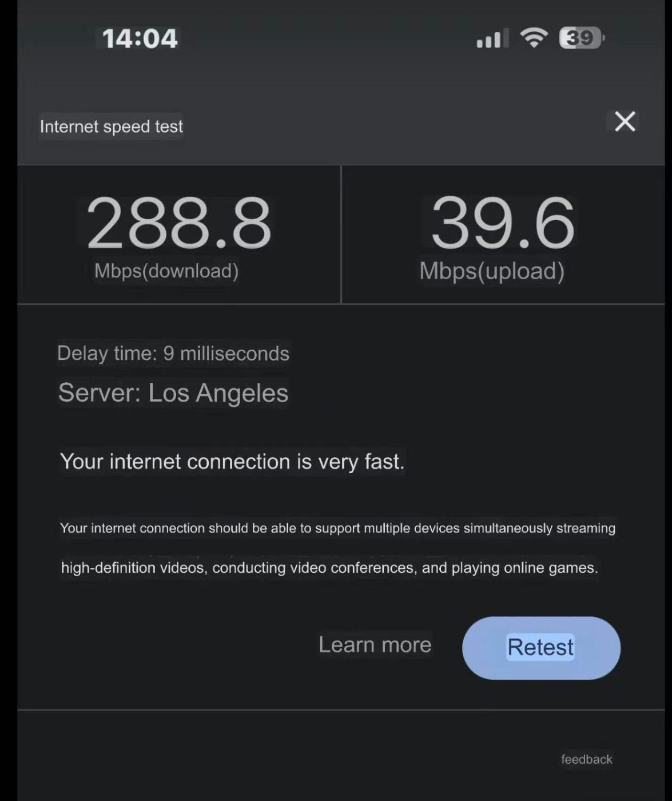Viewport: 672px width, 801px height.
Task: Select the 'connection is very fast' message
Action: (x=232, y=461)
